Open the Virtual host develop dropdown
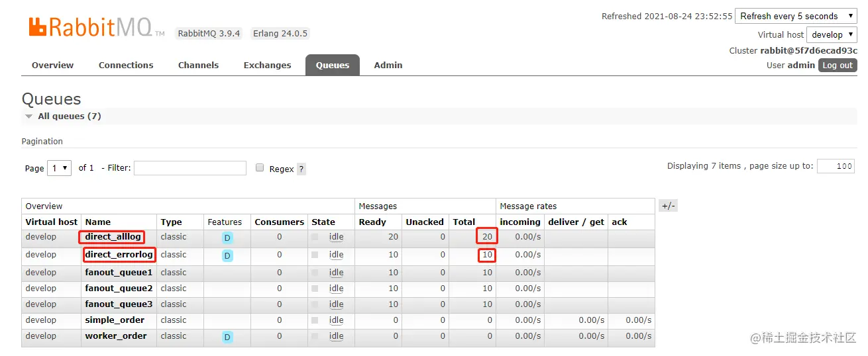 coord(832,34)
